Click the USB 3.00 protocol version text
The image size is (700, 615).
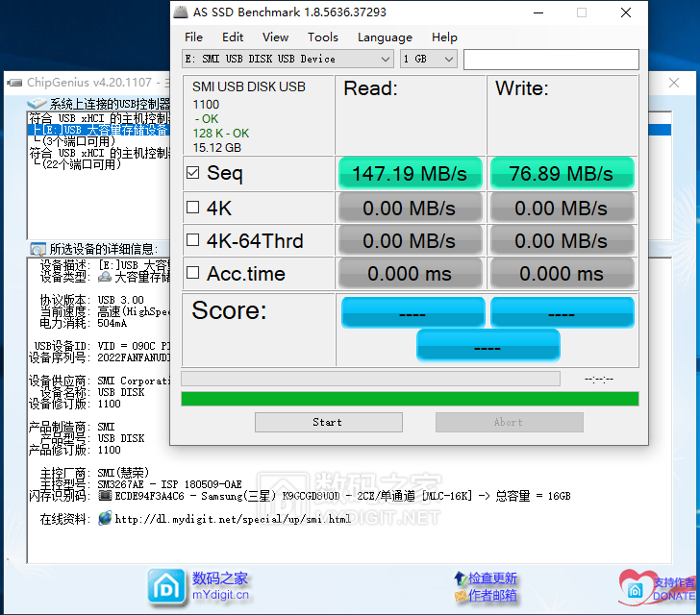(120, 300)
